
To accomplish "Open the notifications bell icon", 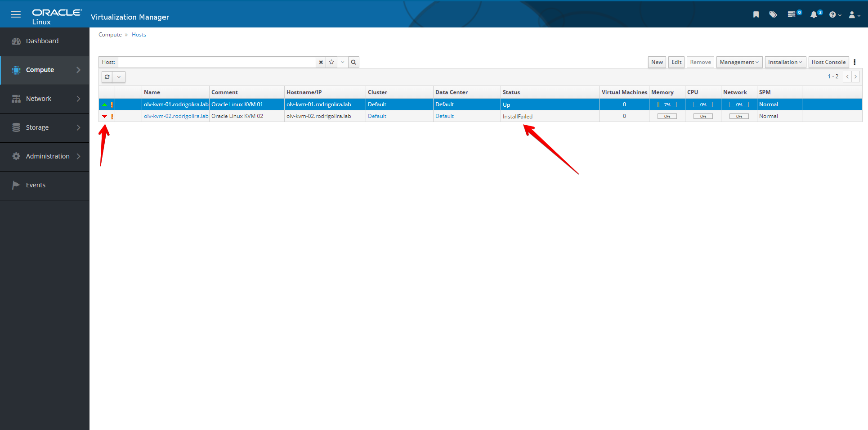I will coord(814,15).
